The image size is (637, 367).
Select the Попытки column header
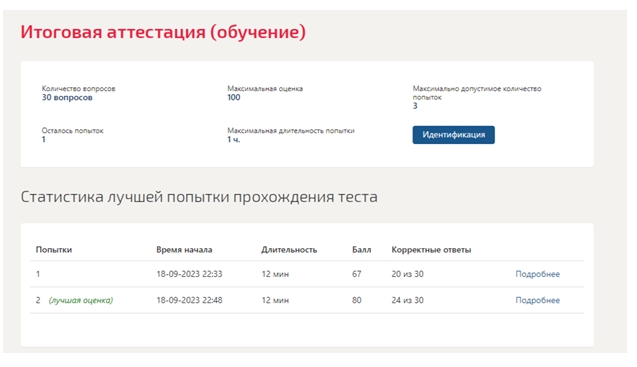[x=54, y=250]
